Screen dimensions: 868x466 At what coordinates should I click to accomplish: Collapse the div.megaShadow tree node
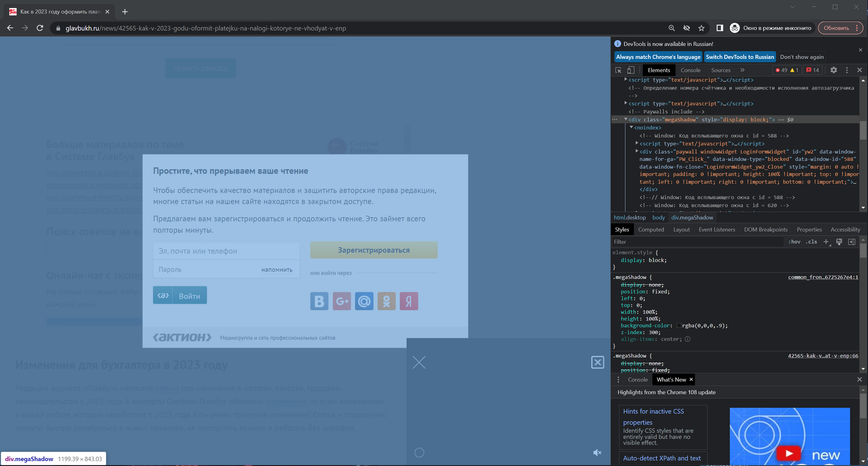pos(626,119)
